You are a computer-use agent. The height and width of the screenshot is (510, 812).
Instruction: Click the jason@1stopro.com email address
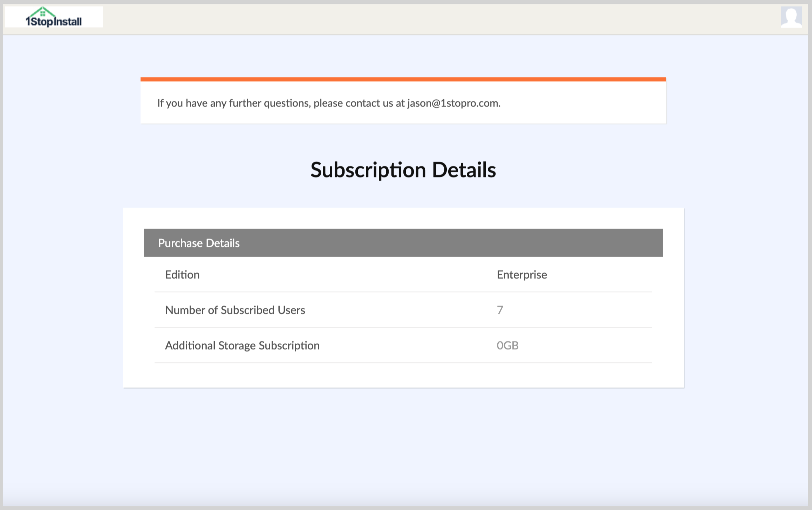[453, 103]
